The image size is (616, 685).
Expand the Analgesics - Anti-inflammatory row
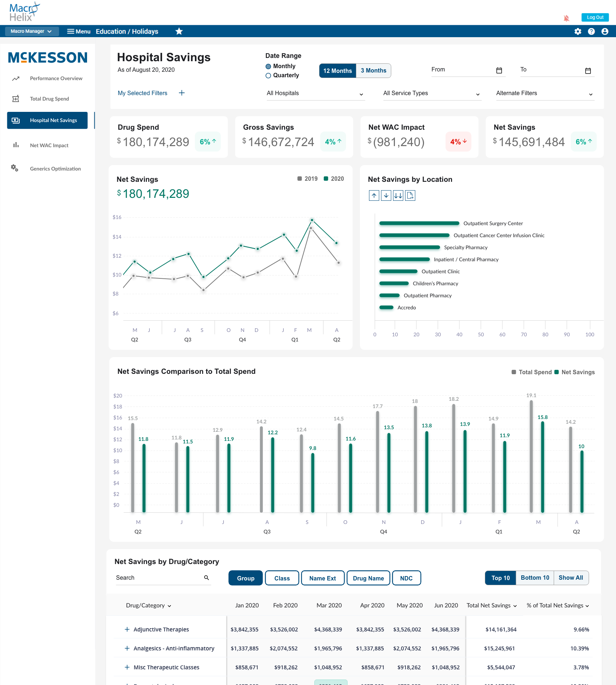pos(127,648)
